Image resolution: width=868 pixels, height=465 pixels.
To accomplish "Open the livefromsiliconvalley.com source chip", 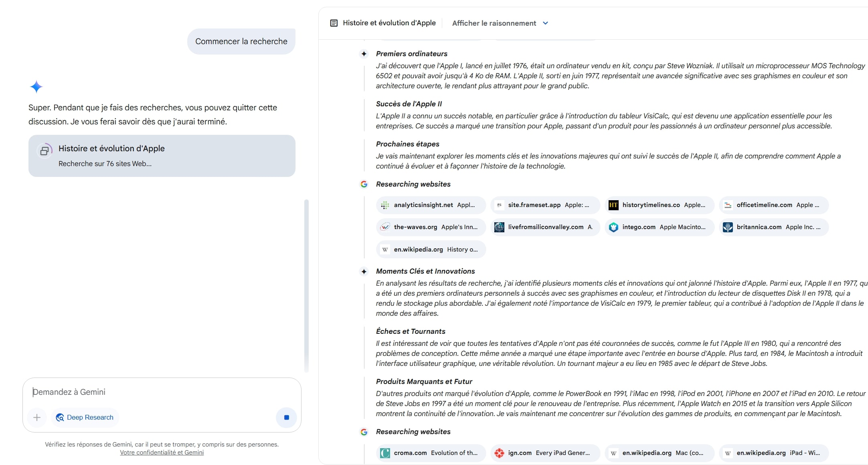I will point(545,227).
